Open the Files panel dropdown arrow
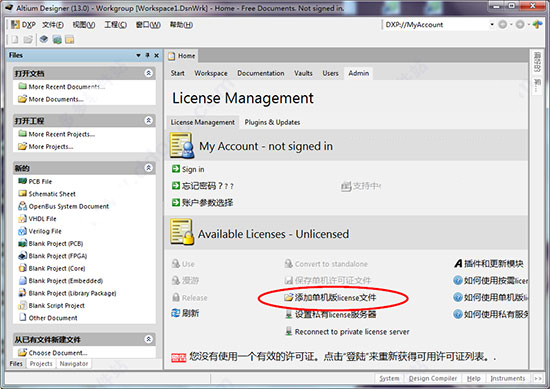This screenshot has height=389, width=550. click(139, 55)
